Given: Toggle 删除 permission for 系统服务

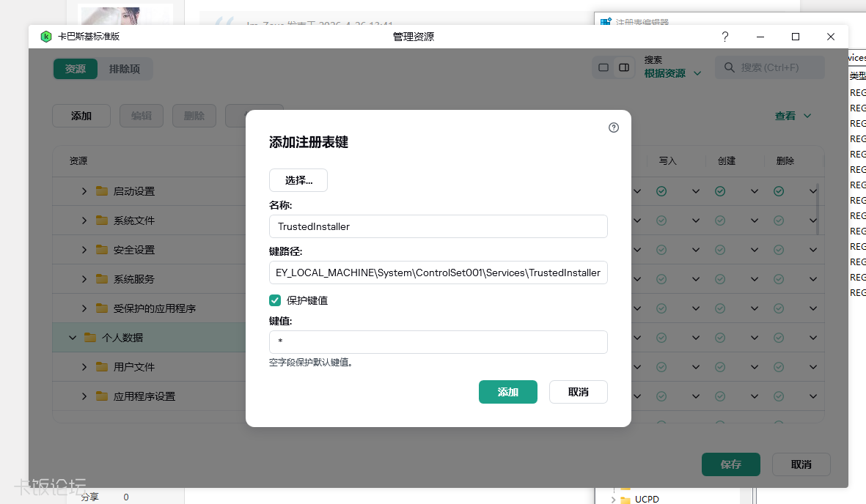Looking at the screenshot, I should (x=778, y=279).
